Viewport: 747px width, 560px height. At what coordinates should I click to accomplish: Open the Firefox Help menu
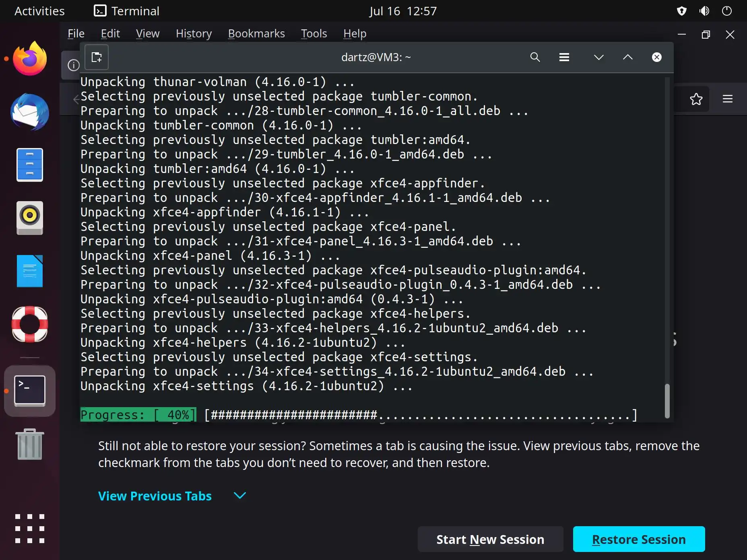355,34
